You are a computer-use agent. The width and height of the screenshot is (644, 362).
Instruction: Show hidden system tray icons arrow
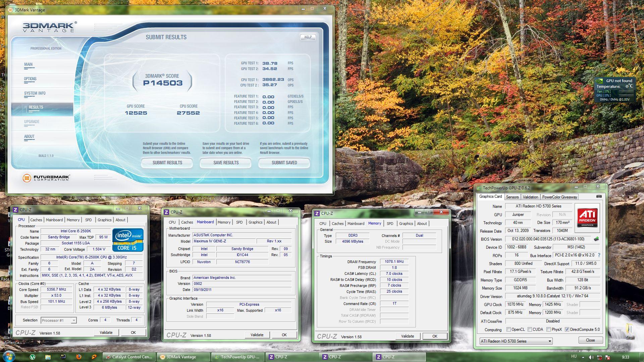[x=583, y=357]
